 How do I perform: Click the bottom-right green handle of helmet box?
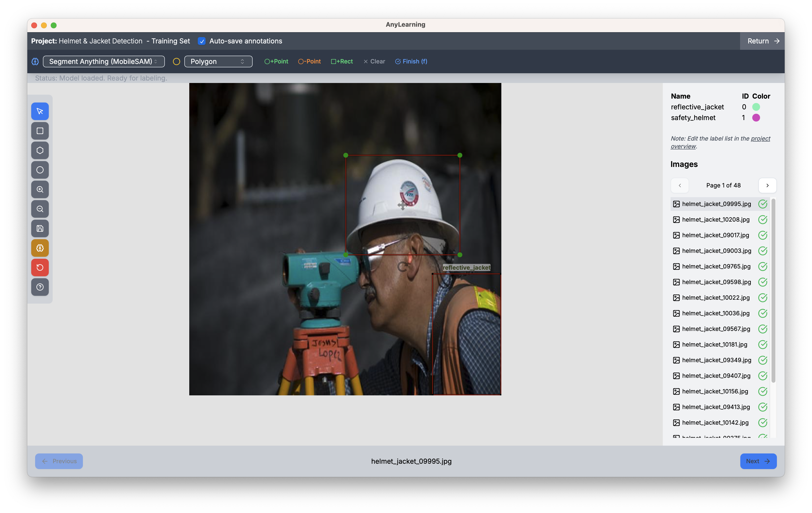pyautogui.click(x=460, y=255)
